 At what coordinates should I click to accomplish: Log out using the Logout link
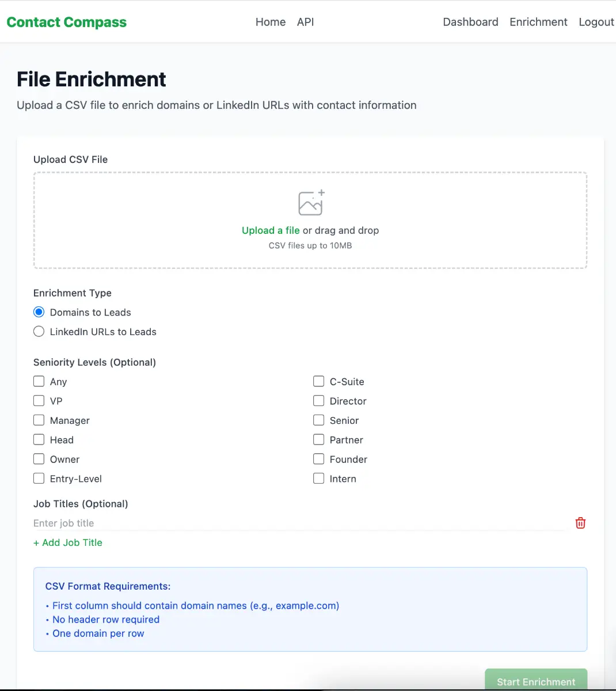tap(596, 22)
